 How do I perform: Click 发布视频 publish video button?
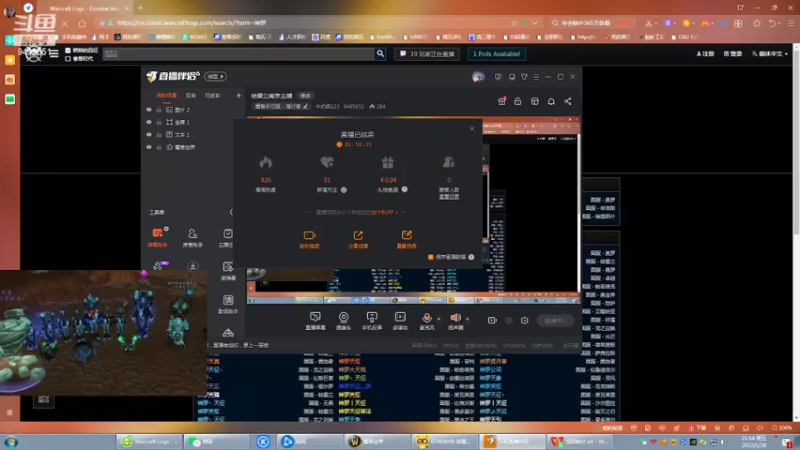tap(309, 239)
